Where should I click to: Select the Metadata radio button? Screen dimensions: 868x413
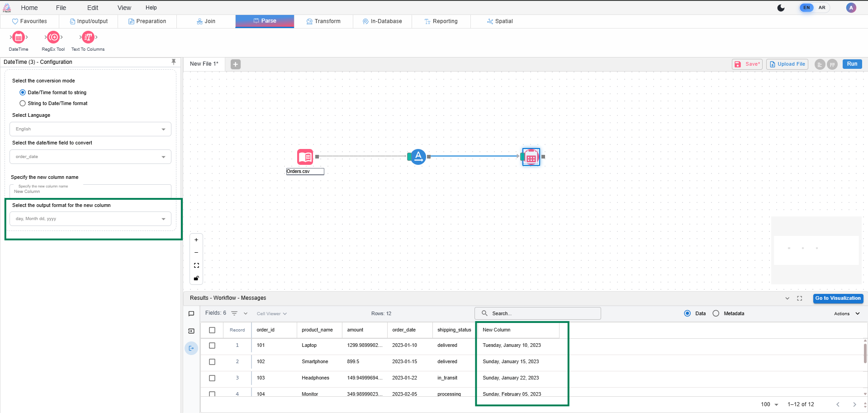coord(716,313)
